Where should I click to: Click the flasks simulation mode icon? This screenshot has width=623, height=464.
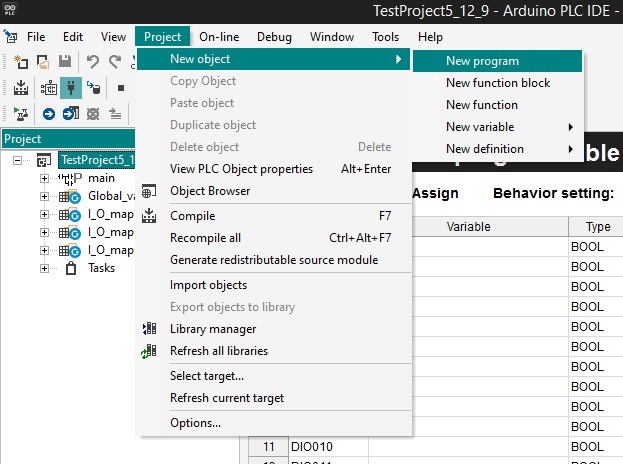click(21, 114)
